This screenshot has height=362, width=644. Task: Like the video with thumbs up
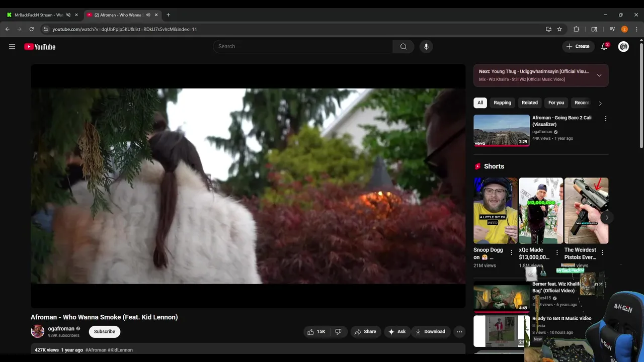tap(316, 331)
